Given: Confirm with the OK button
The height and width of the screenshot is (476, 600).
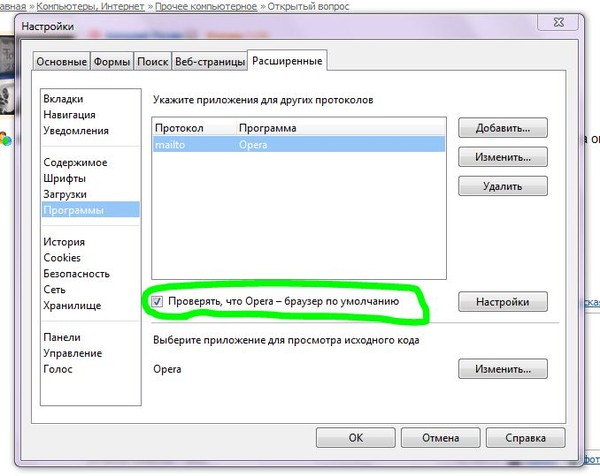Looking at the screenshot, I should [355, 437].
